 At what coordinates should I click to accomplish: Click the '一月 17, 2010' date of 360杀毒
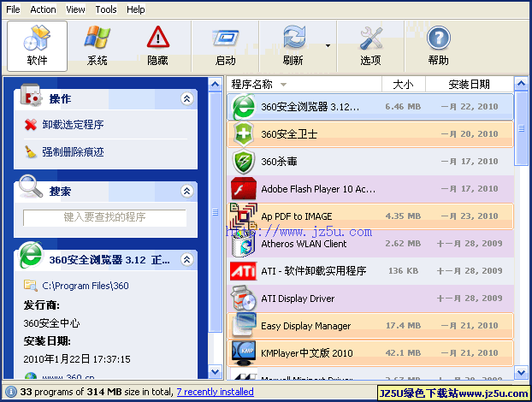(x=470, y=162)
